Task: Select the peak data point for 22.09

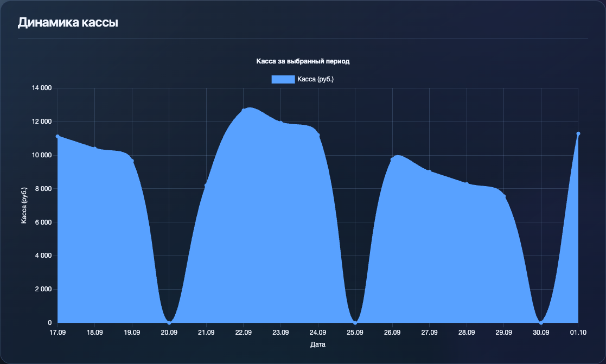Action: [244, 110]
